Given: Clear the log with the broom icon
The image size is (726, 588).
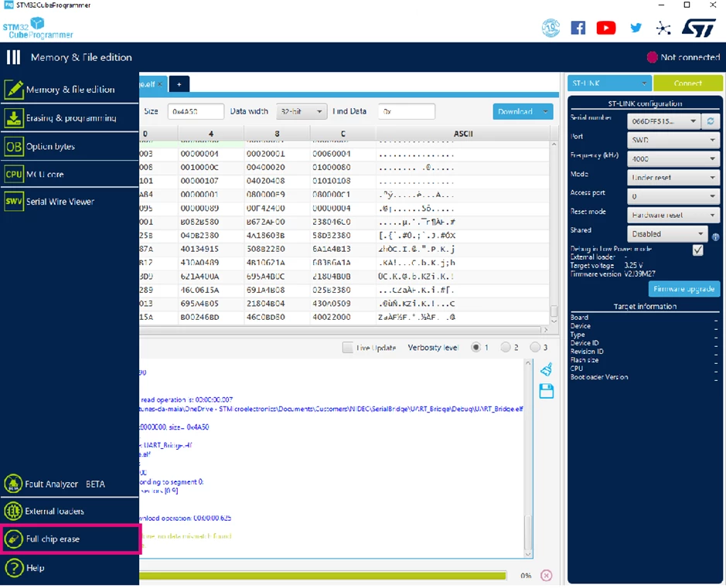Looking at the screenshot, I should tap(547, 369).
